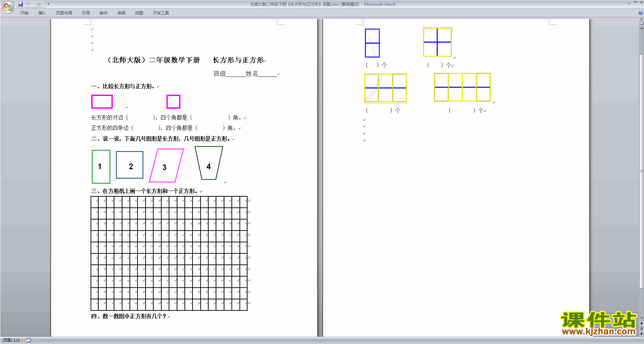Select the pink rectangle shape
The height and width of the screenshot is (344, 644).
coord(102,102)
